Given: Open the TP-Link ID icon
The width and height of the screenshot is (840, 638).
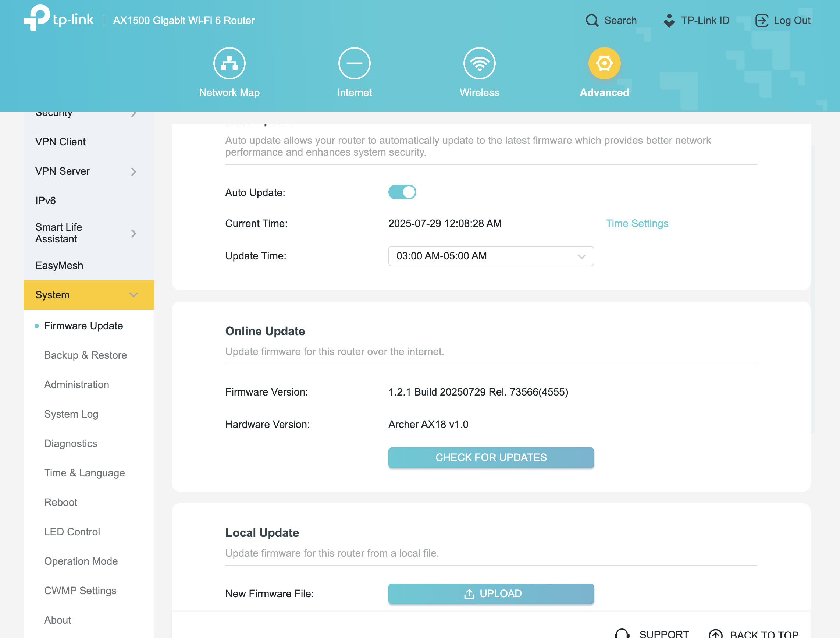Looking at the screenshot, I should (669, 21).
